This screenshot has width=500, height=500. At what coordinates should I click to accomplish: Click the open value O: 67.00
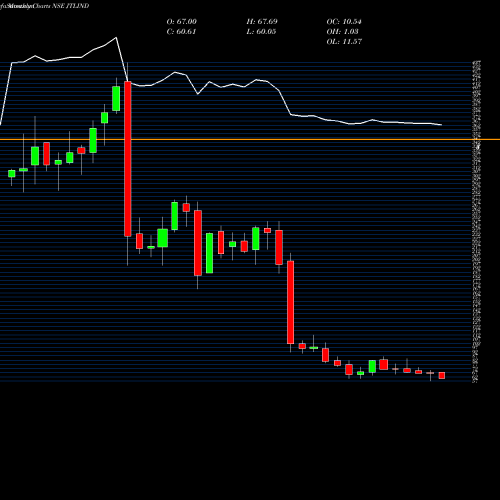pos(182,22)
